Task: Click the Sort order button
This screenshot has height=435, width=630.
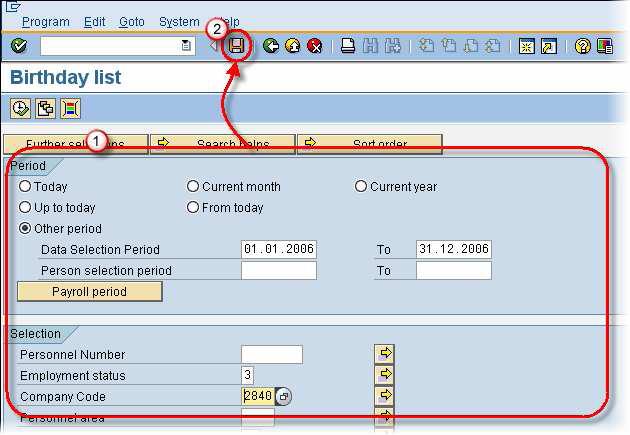Action: [370, 144]
